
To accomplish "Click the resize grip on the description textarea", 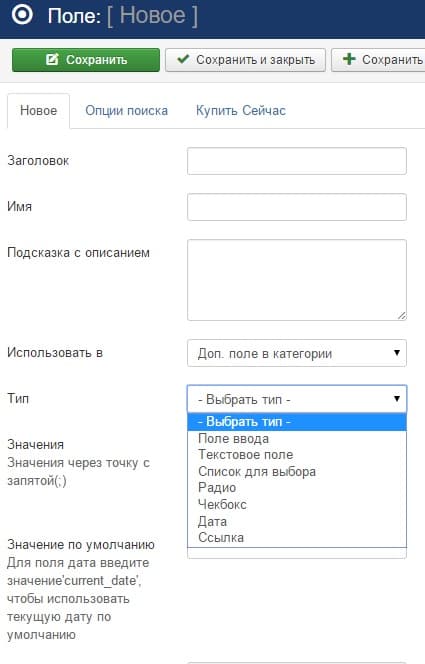I will [x=402, y=315].
